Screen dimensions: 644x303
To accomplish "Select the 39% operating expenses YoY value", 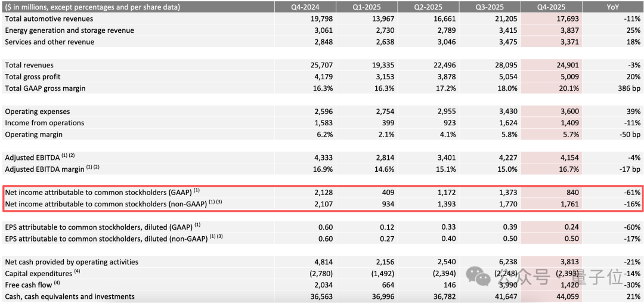I will tap(633, 112).
